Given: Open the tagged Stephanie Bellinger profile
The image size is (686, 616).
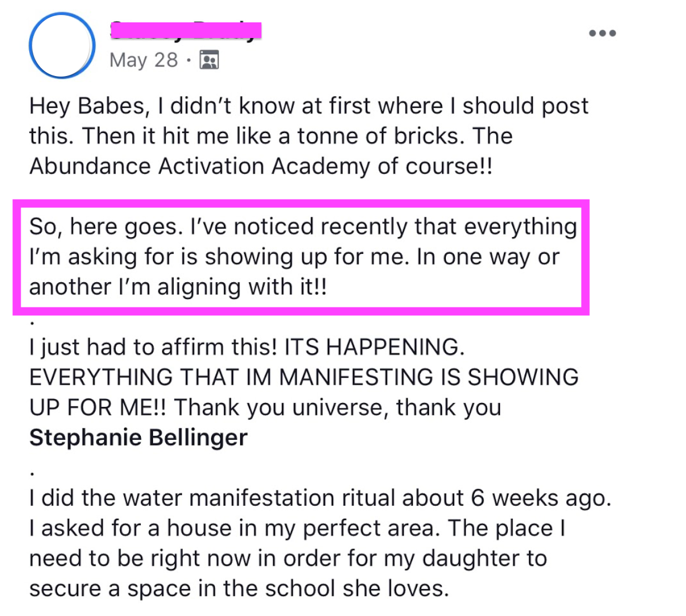Looking at the screenshot, I should tap(138, 438).
